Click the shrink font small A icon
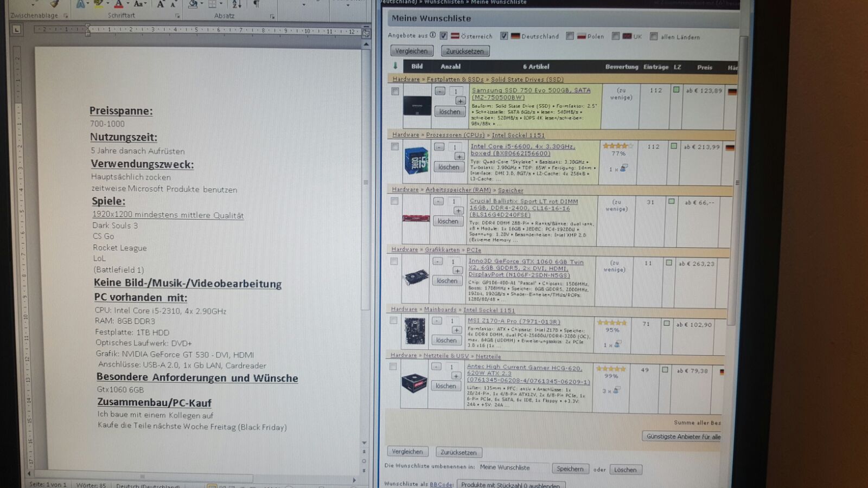The height and width of the screenshot is (488, 868). point(174,4)
